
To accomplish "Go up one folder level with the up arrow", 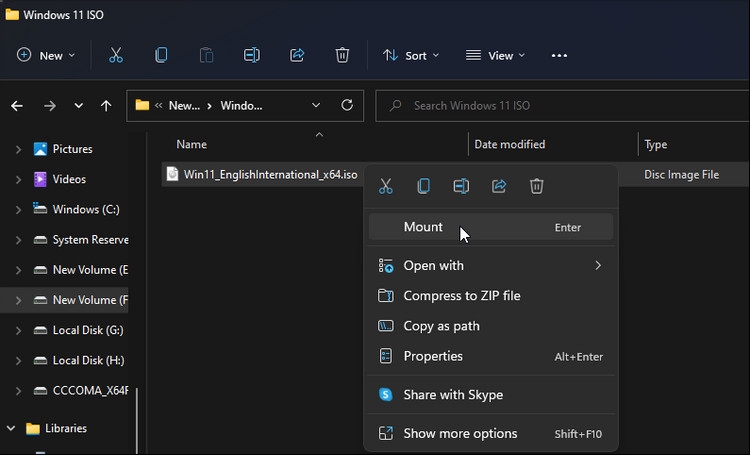I will click(106, 106).
